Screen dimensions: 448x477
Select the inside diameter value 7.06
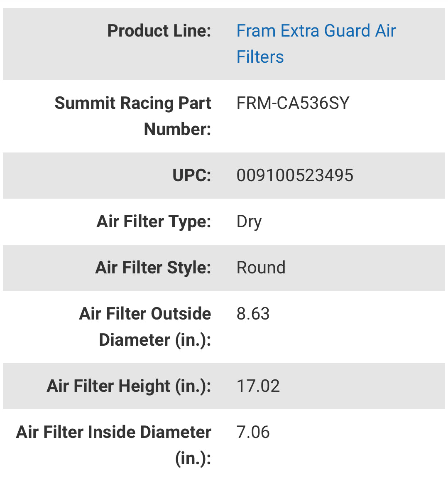coord(253,433)
